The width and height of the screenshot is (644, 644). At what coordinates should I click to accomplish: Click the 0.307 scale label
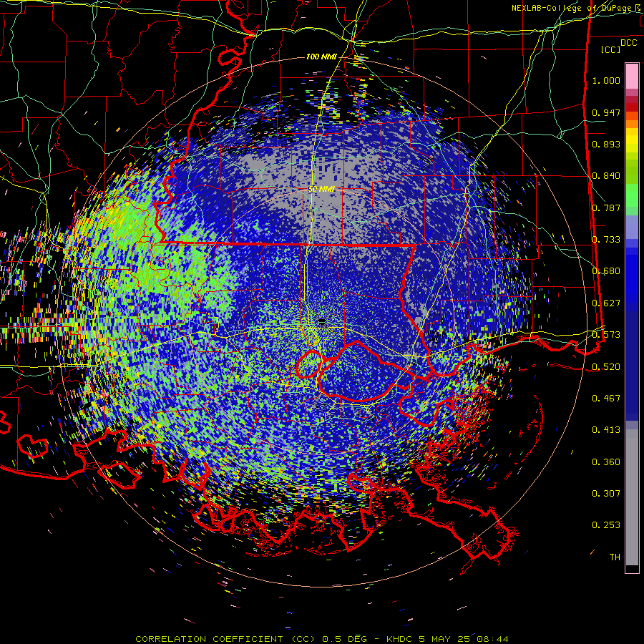point(606,494)
